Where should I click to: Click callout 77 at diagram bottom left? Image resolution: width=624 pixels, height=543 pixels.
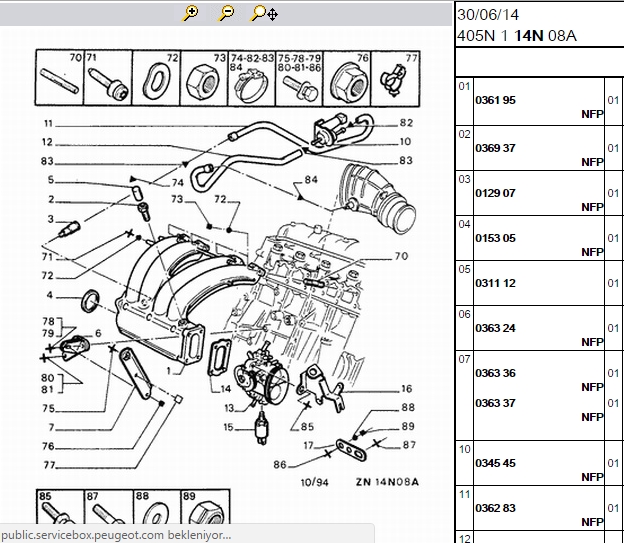click(50, 465)
